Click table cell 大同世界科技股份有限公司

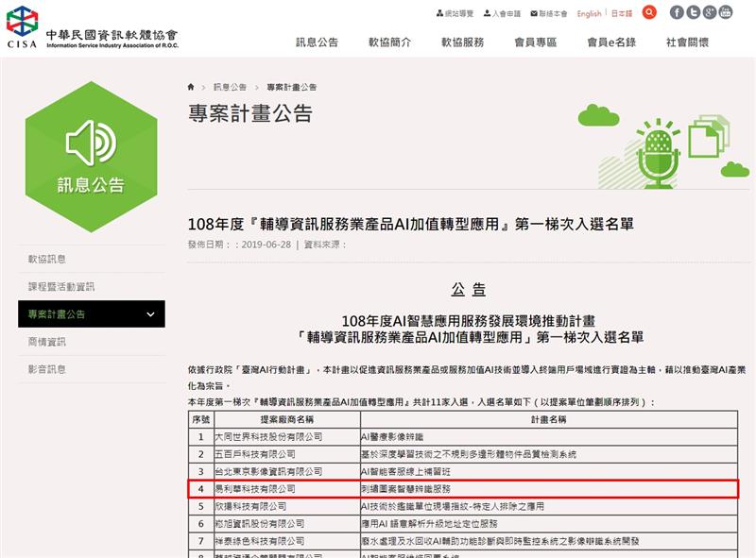point(287,437)
